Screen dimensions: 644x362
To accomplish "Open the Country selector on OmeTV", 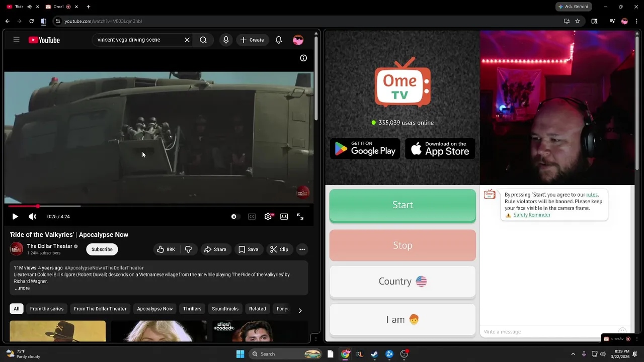I will point(403,282).
